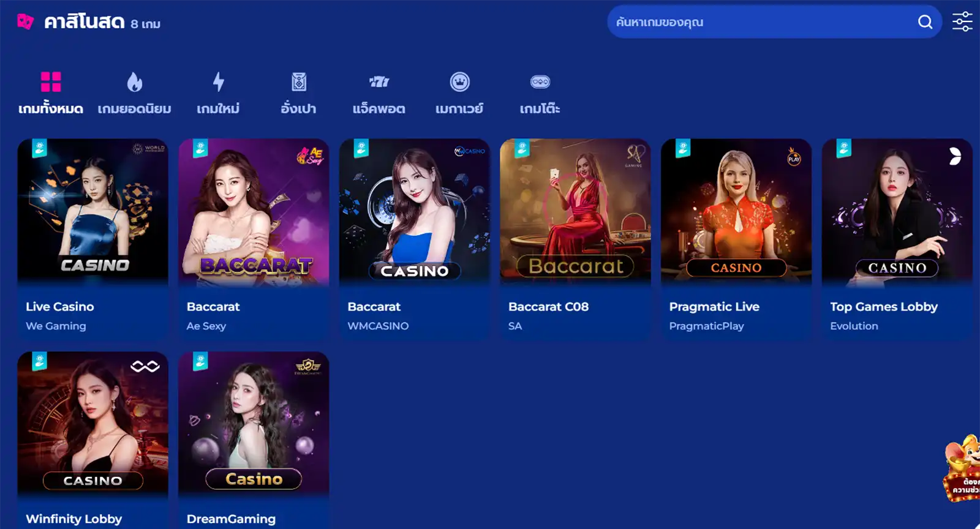The height and width of the screenshot is (529, 980).
Task: Open the Baccarat C08 title link
Action: click(548, 307)
